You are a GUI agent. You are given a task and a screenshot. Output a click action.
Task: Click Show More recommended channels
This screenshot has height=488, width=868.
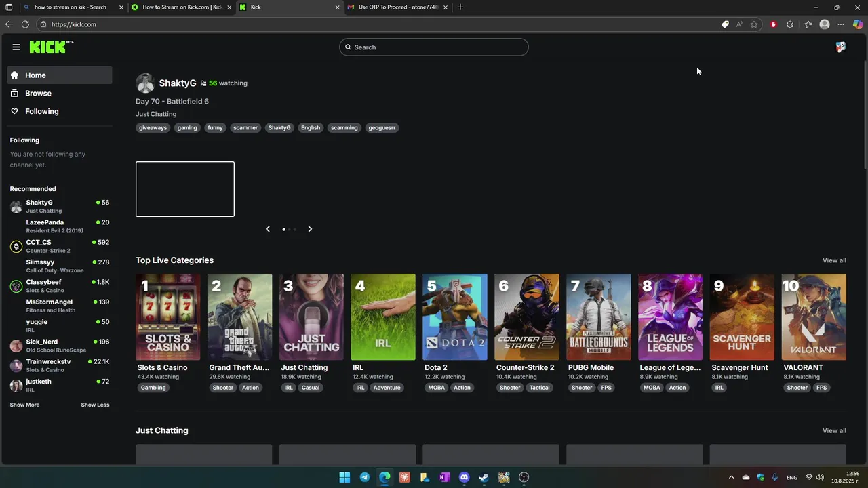coord(24,405)
